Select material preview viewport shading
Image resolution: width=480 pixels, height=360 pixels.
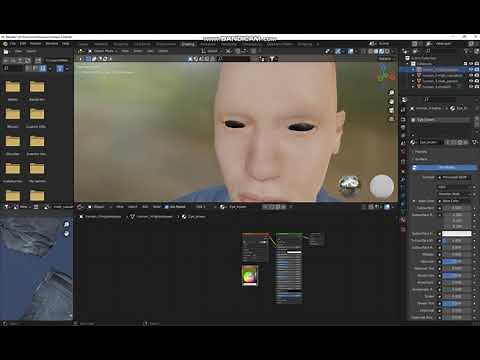click(382, 51)
